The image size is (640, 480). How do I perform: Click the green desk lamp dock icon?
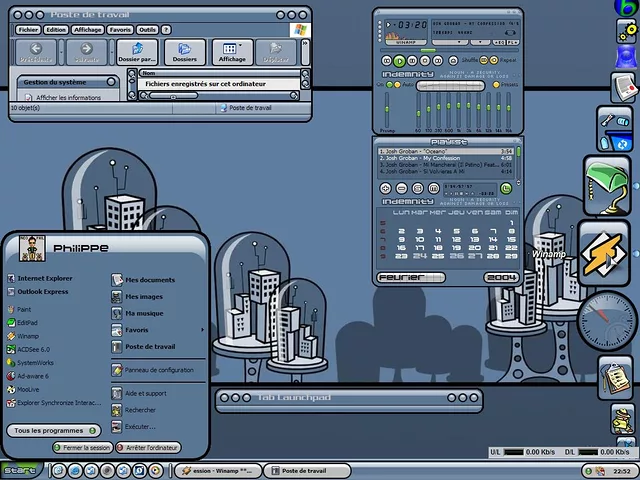(606, 184)
